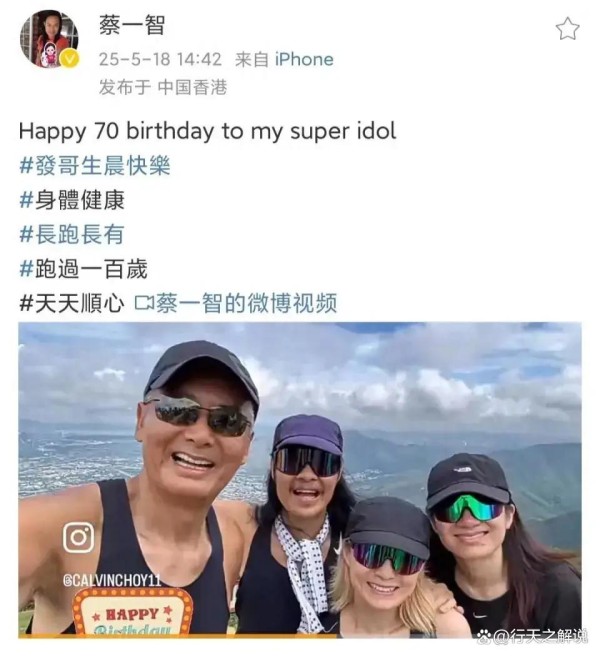Play the mountain selfie video thumbnail
The width and height of the screenshot is (600, 657).
[x=300, y=480]
